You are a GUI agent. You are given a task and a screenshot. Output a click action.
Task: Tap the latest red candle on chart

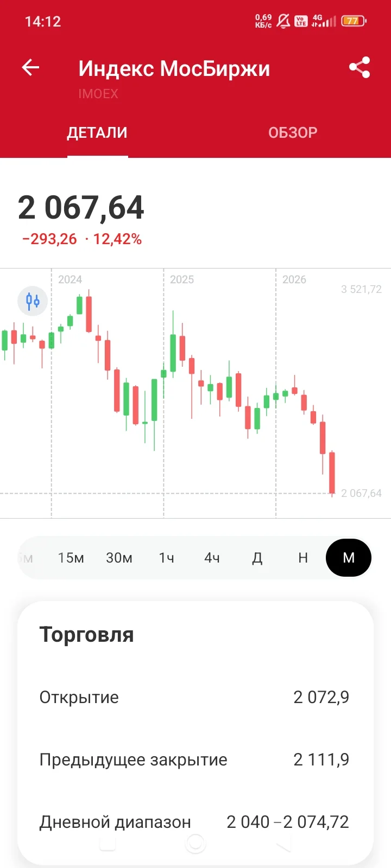click(x=332, y=473)
